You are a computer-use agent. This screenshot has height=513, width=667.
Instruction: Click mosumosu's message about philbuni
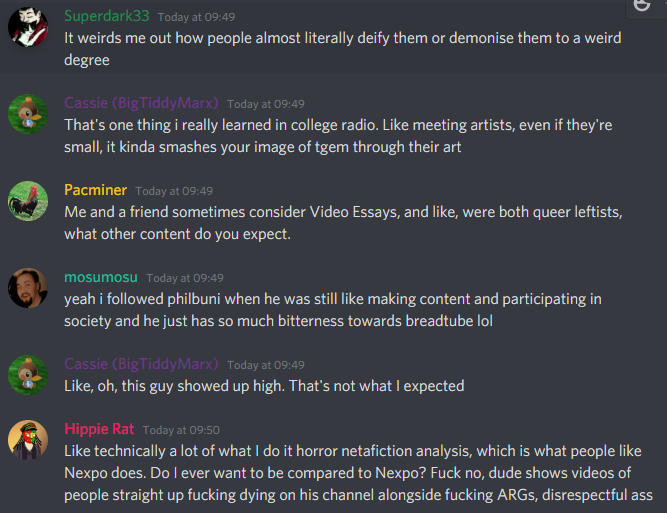point(333,310)
